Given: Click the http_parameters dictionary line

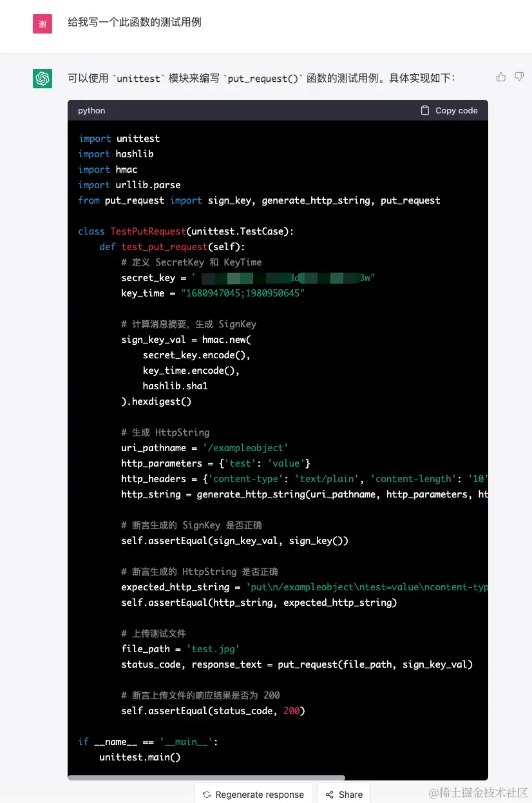Looking at the screenshot, I should point(216,463).
